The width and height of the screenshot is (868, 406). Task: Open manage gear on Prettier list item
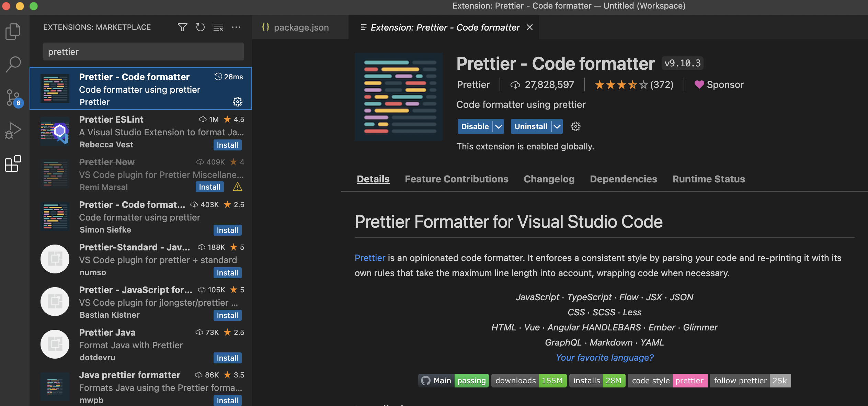238,102
